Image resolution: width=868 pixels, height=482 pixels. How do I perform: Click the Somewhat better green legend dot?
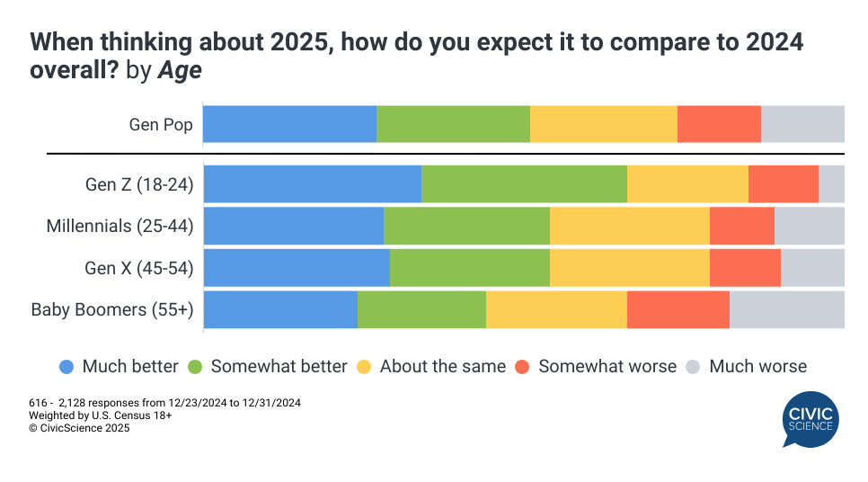[x=195, y=367]
